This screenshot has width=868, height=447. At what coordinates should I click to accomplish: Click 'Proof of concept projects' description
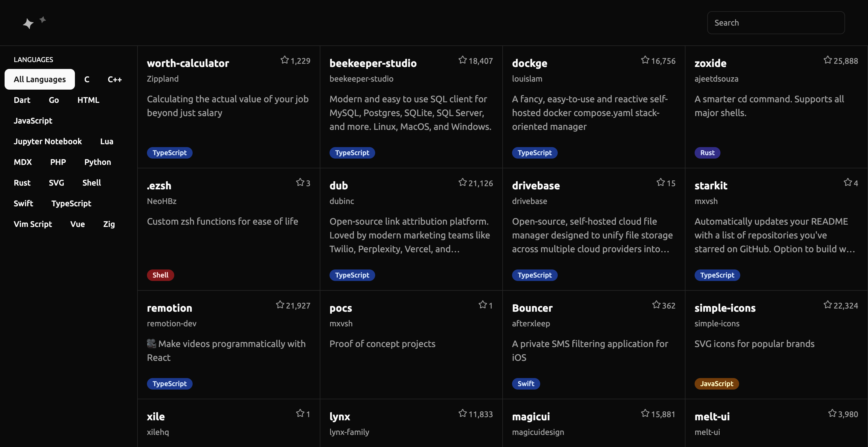coord(382,344)
